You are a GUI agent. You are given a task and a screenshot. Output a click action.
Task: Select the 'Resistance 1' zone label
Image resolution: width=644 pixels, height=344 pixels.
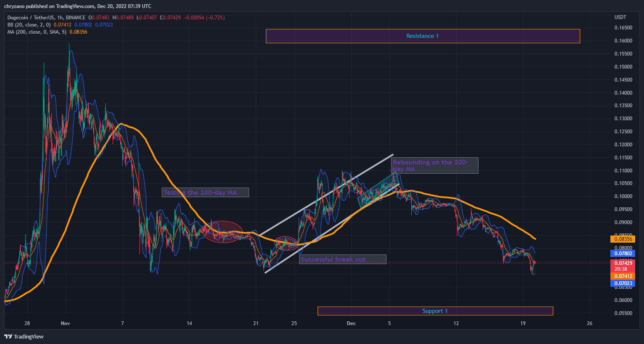coord(423,36)
